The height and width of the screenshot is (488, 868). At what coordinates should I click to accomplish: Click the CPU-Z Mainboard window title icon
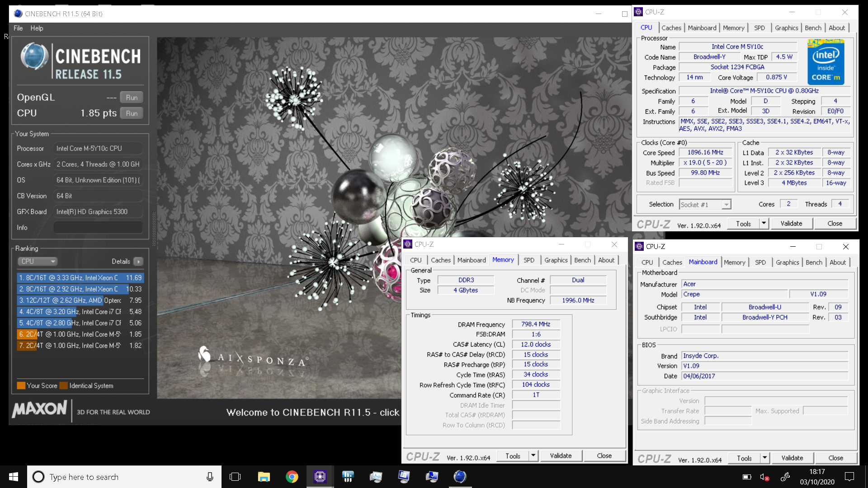639,247
